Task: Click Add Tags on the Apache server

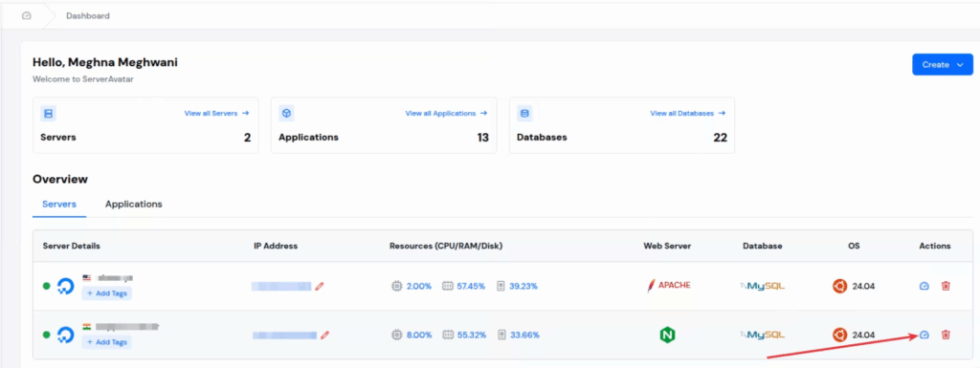Action: coord(107,293)
